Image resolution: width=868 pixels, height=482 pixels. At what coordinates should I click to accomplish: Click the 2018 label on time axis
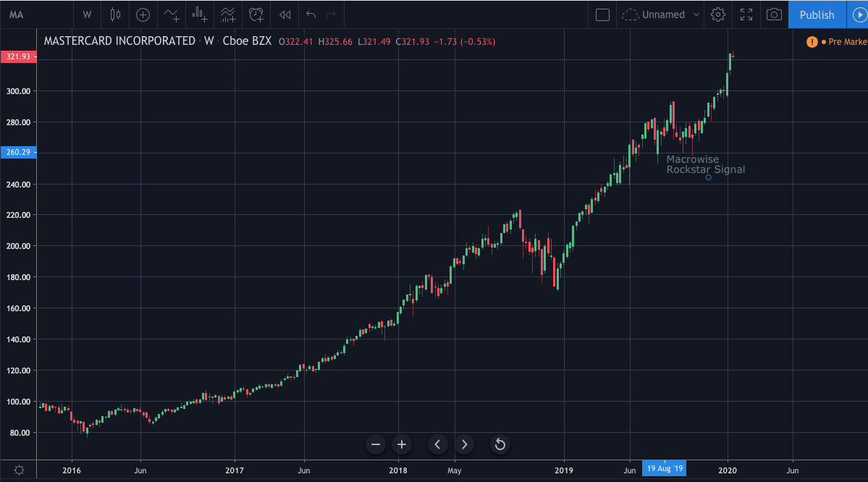pyautogui.click(x=398, y=470)
